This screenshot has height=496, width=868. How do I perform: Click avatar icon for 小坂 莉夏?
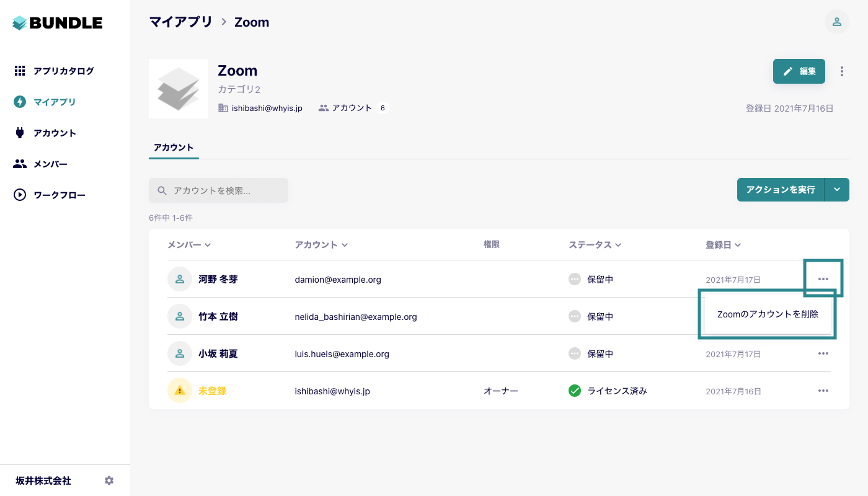(x=180, y=353)
